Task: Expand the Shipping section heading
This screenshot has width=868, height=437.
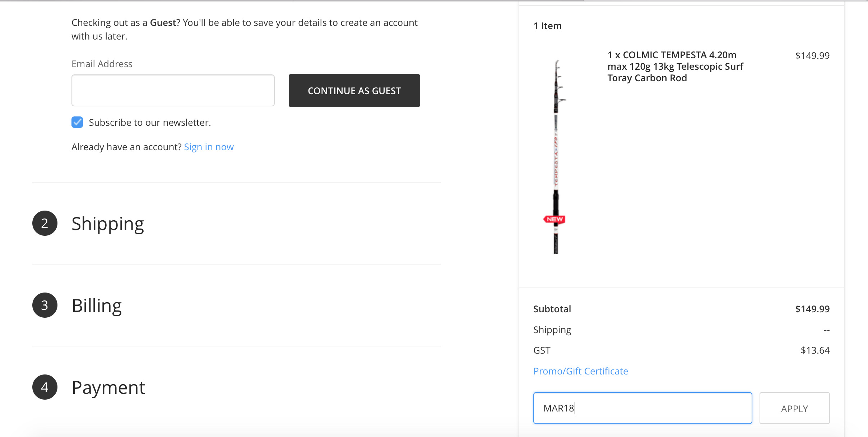Action: (108, 224)
